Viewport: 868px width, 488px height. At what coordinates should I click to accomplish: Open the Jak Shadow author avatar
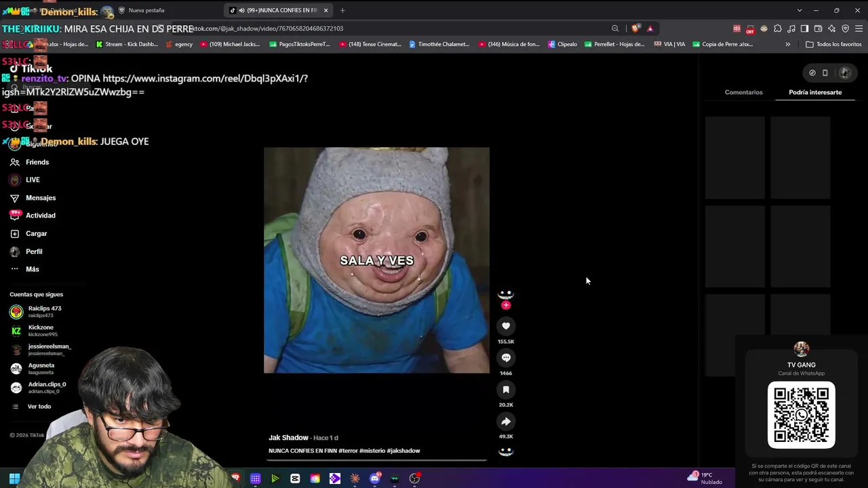pos(506,295)
